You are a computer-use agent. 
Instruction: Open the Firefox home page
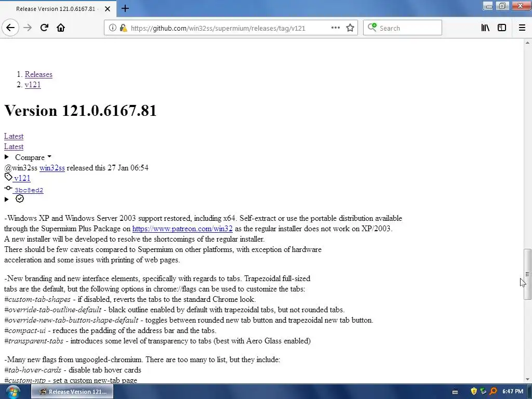coord(61,28)
